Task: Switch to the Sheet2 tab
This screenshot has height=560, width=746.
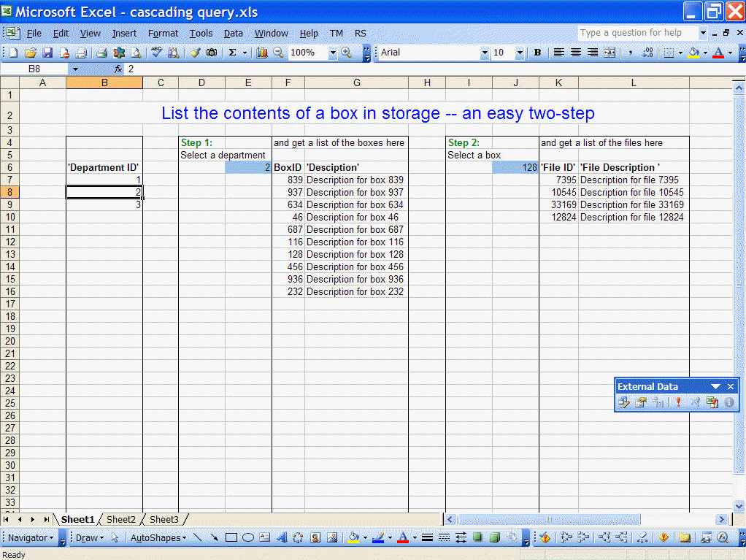Action: click(121, 519)
